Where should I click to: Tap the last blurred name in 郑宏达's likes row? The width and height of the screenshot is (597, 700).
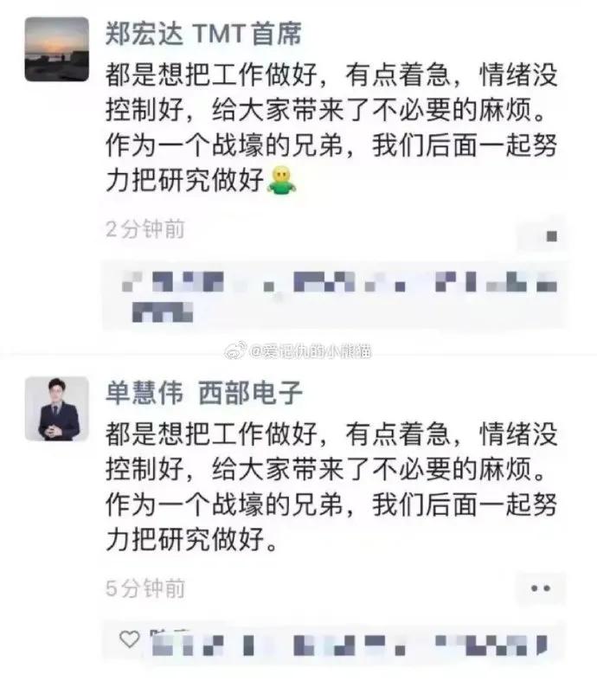[497, 281]
